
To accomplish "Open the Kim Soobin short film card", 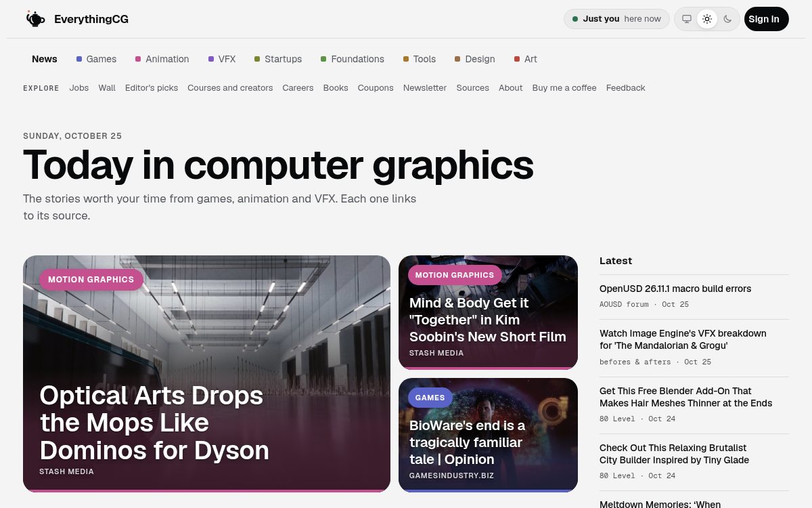I will click(488, 312).
